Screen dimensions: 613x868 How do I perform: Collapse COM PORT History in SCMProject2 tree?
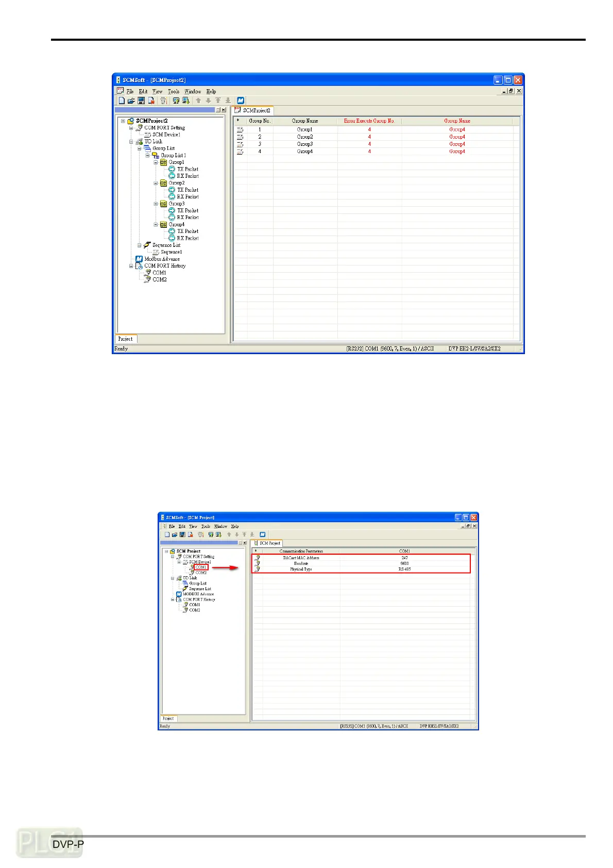[x=131, y=266]
